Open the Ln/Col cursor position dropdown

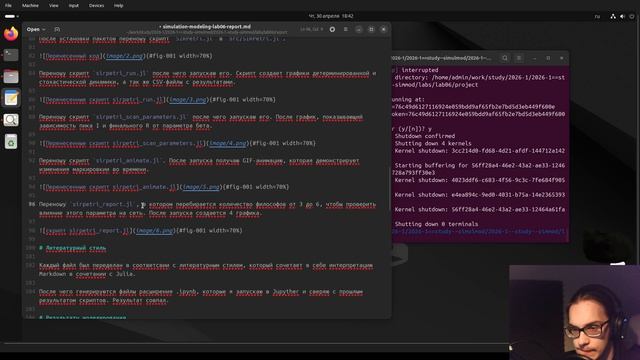tap(311, 29)
